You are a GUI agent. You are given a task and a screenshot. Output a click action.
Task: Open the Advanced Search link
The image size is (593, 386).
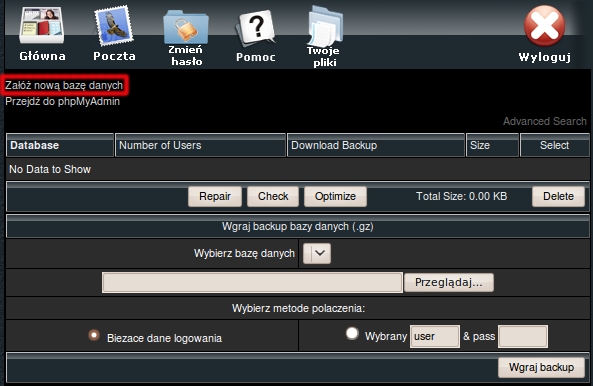[545, 121]
